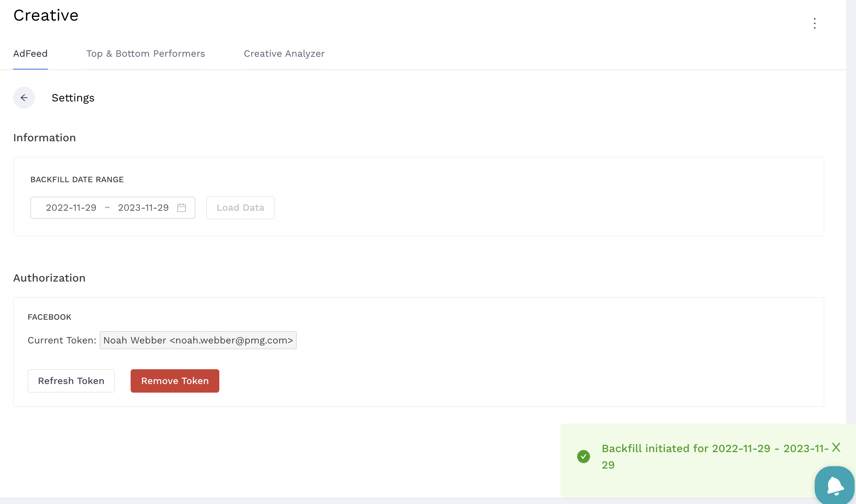Click the green success checkmark icon
Screen dimensions: 856x504
point(583,456)
